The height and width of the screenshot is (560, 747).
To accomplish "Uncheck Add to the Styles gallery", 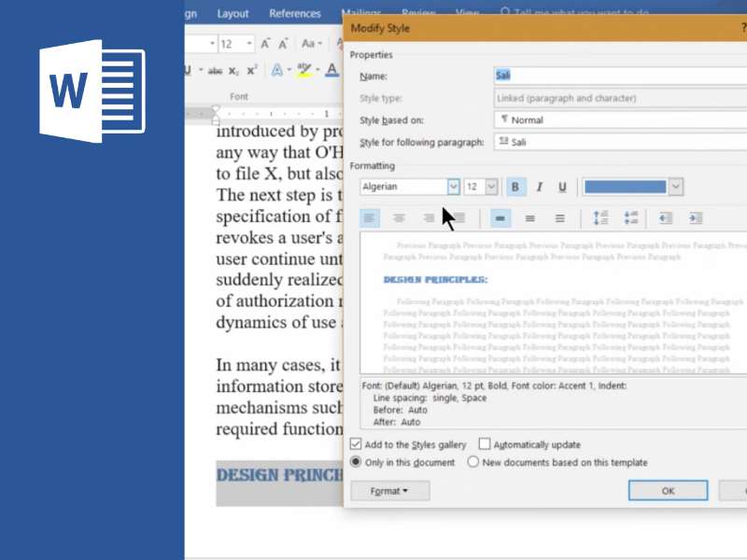I will pyautogui.click(x=356, y=444).
